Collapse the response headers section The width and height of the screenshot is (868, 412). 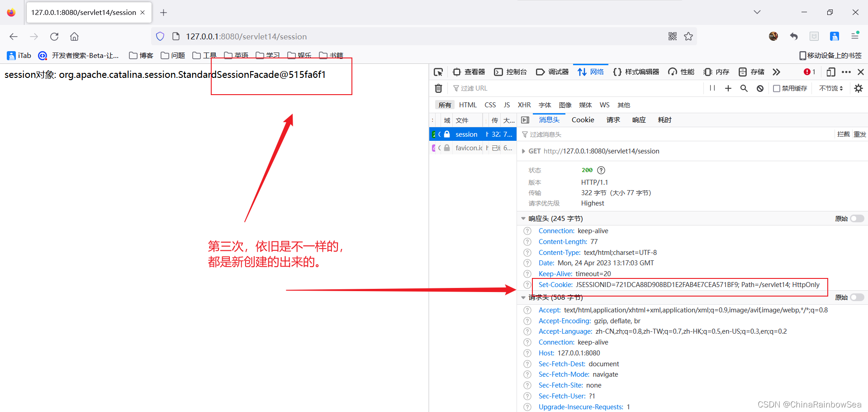(x=524, y=219)
